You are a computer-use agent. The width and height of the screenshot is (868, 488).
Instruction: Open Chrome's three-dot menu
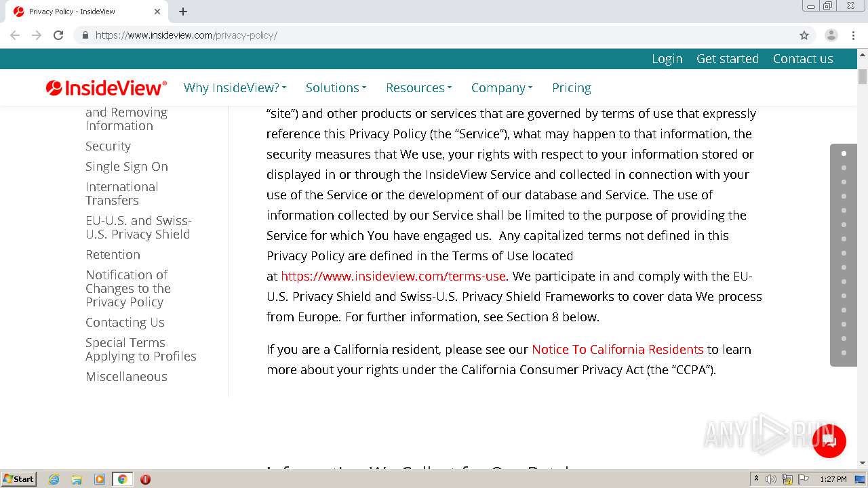click(853, 35)
